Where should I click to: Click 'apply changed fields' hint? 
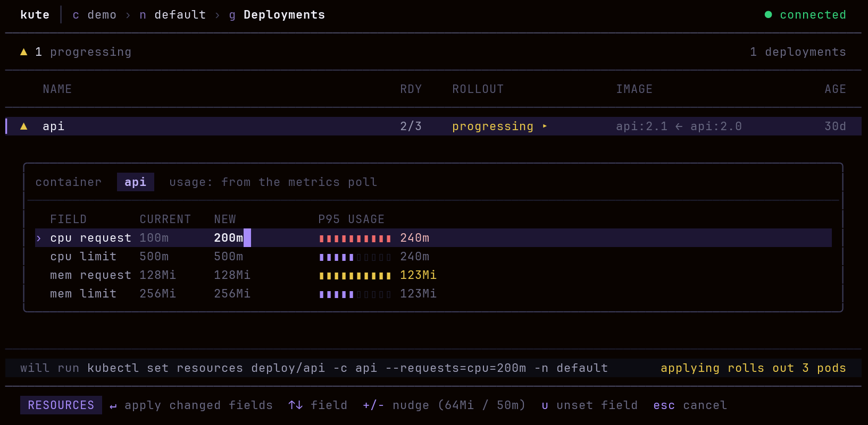198,405
